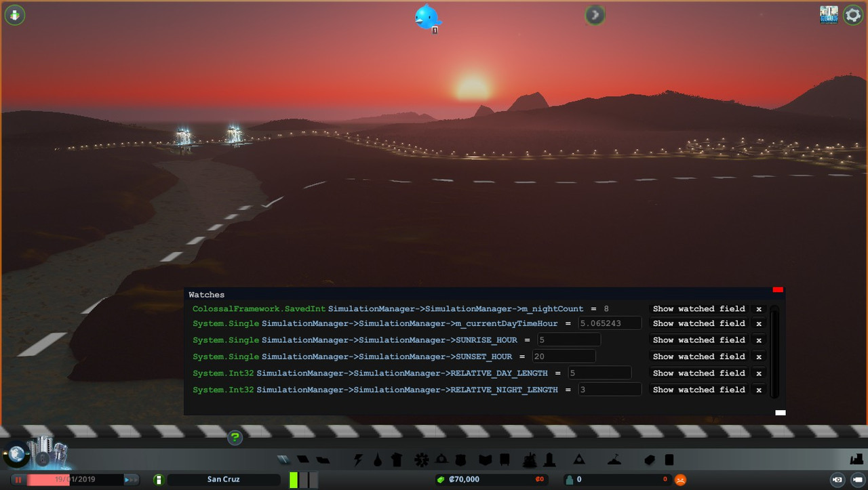Open the Roads build menu

283,460
